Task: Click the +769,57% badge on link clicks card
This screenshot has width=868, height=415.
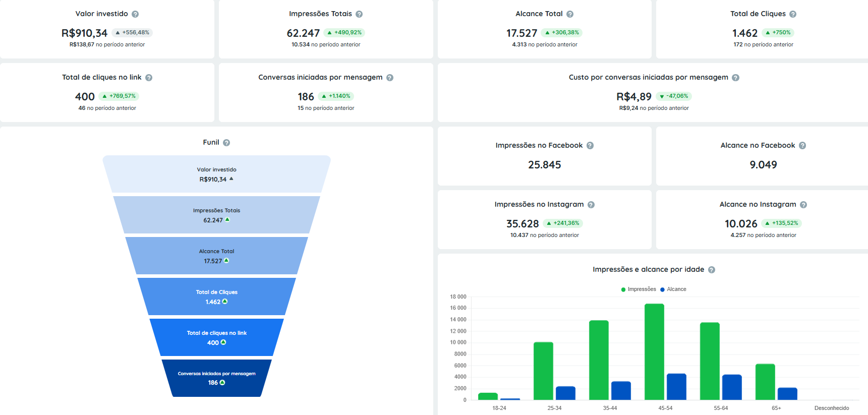Action: tap(119, 96)
